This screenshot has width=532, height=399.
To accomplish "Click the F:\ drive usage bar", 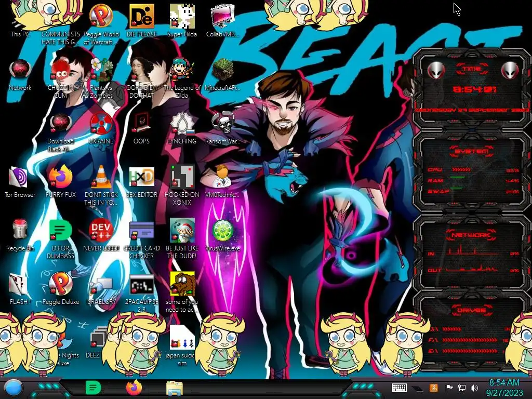I will [x=470, y=340].
